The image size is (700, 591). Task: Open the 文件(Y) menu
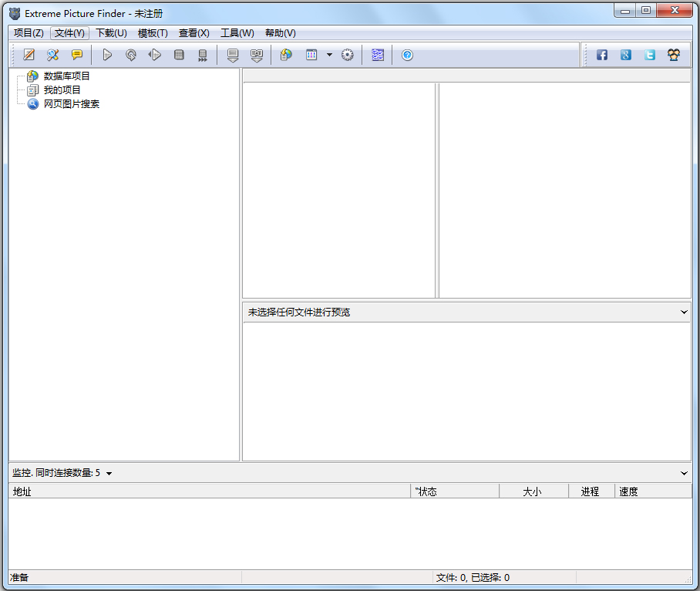point(69,33)
